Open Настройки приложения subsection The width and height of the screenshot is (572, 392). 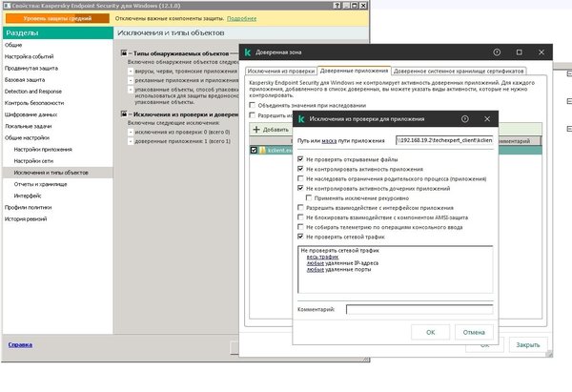pos(43,150)
